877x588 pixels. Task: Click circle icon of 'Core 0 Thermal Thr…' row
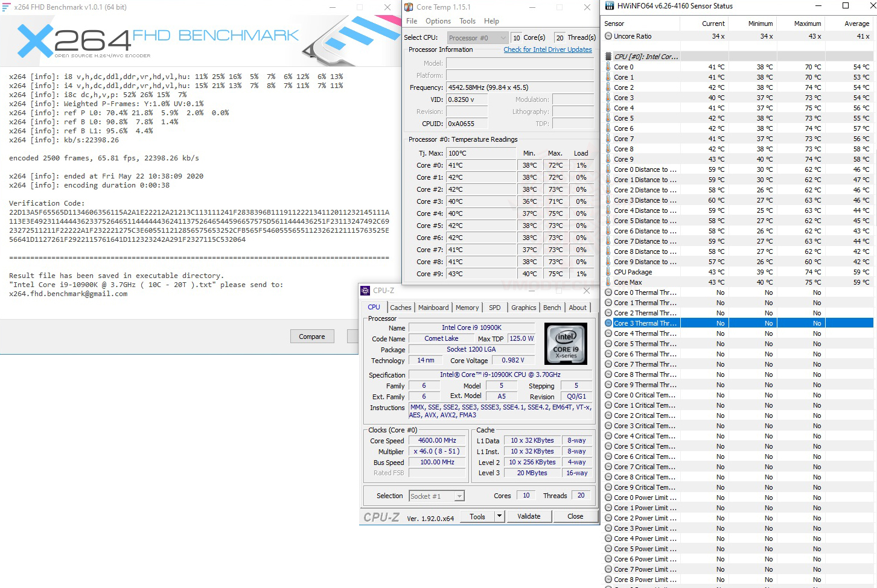pyautogui.click(x=608, y=292)
